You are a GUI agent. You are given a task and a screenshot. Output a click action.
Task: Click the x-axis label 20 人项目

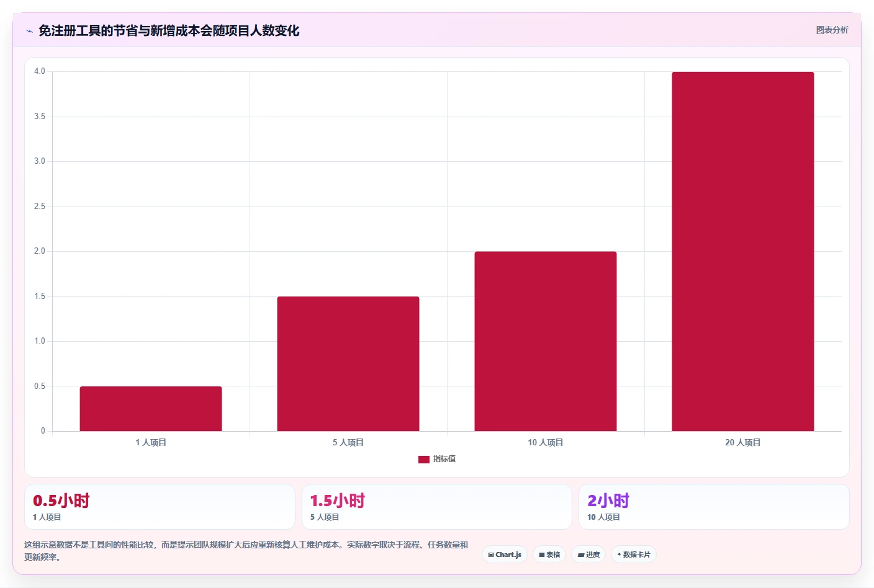point(743,442)
